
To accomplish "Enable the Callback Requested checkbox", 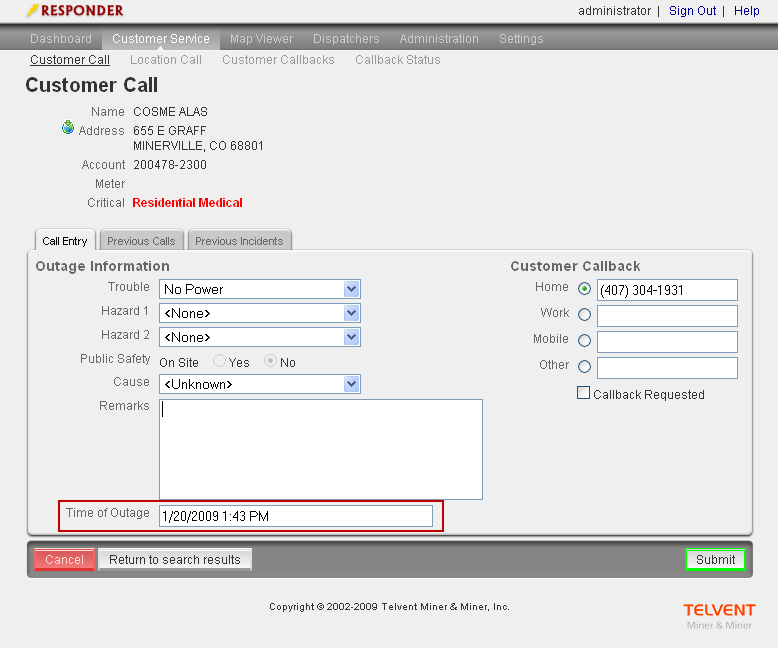I will pyautogui.click(x=584, y=393).
